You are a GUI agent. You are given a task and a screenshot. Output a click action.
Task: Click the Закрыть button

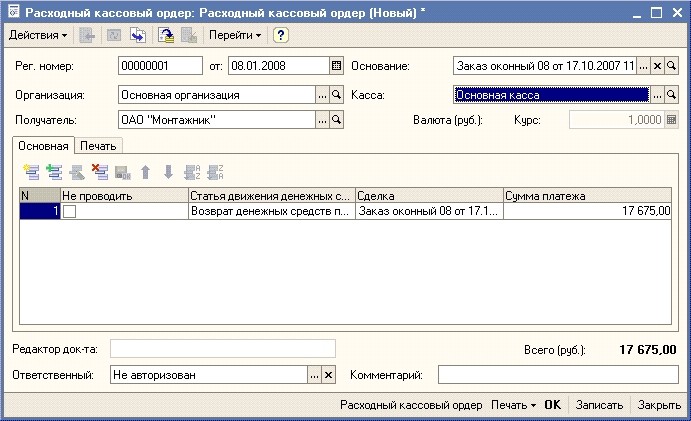(659, 405)
